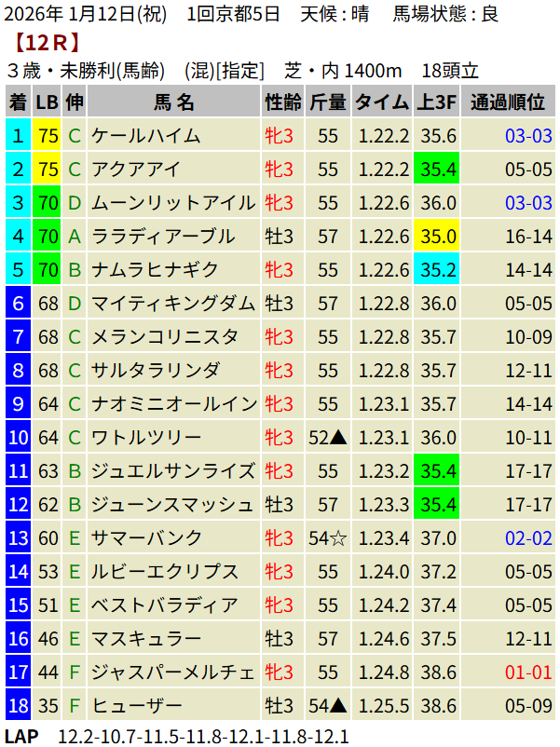Click the horse name ナムラヒナギク
The width and height of the screenshot is (560, 747).
[x=155, y=270]
